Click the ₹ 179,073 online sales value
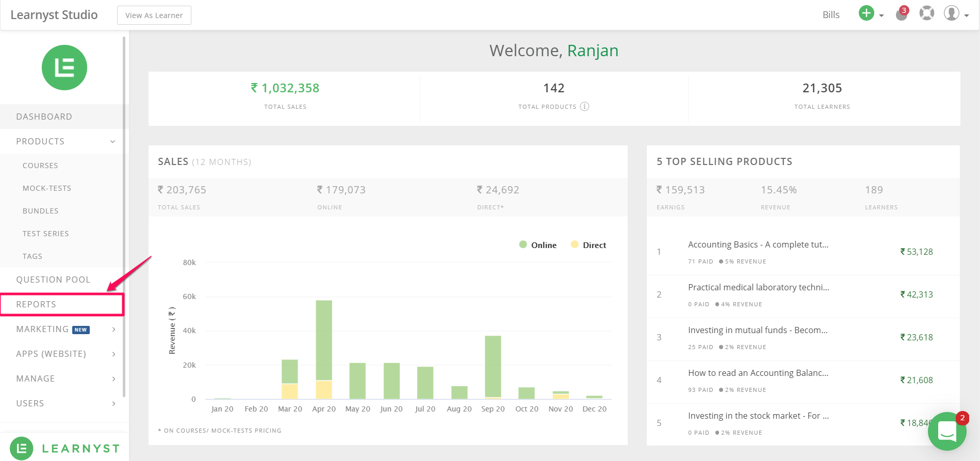Screen dimensions: 980x461 point(341,190)
